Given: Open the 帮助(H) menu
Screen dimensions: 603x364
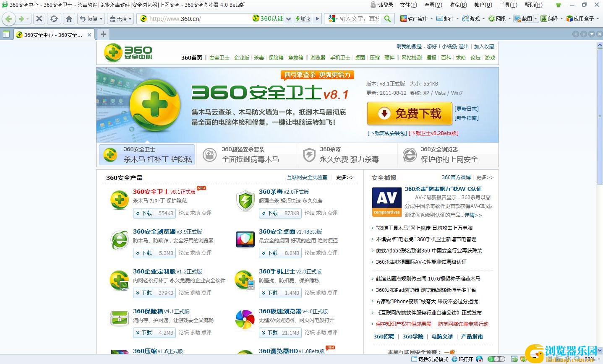Looking at the screenshot, I should [x=533, y=5].
